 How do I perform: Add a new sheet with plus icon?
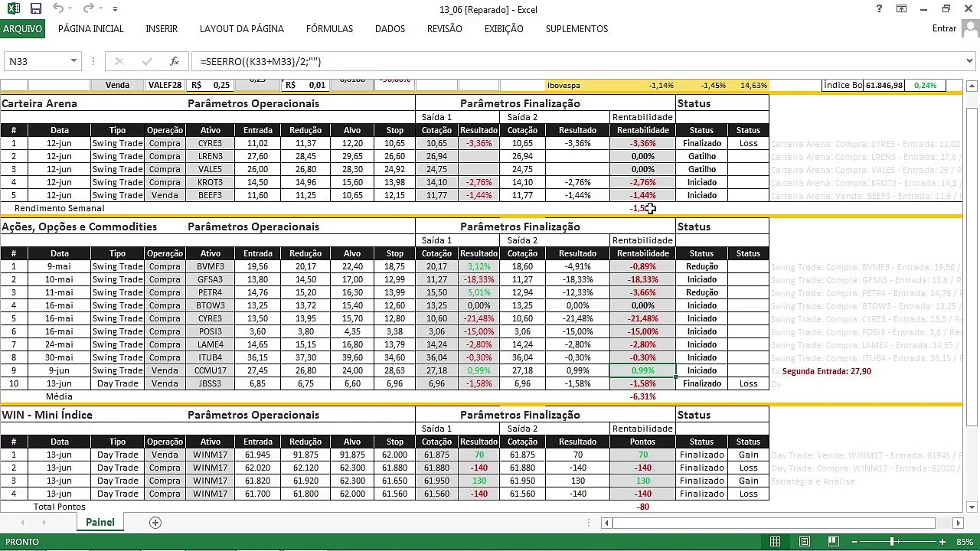155,523
